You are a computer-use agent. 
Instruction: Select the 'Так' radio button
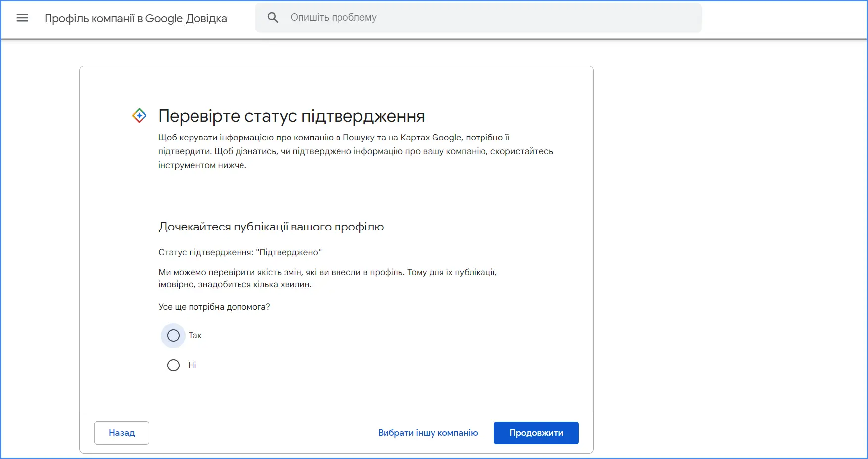173,336
